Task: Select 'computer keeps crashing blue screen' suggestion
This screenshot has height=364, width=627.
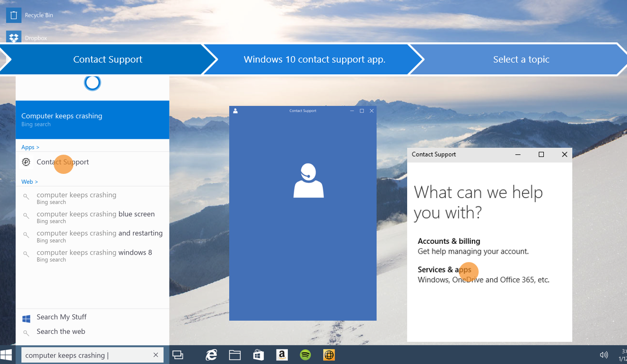Action: tap(96, 214)
